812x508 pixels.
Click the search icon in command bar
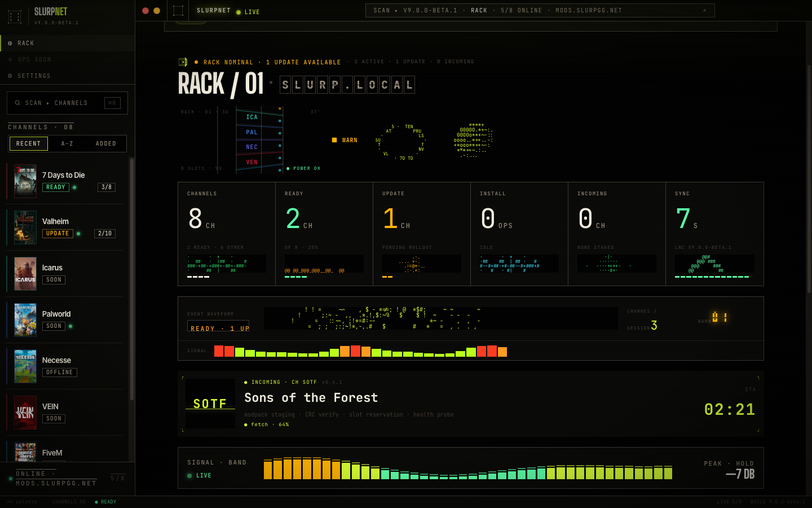(704, 10)
